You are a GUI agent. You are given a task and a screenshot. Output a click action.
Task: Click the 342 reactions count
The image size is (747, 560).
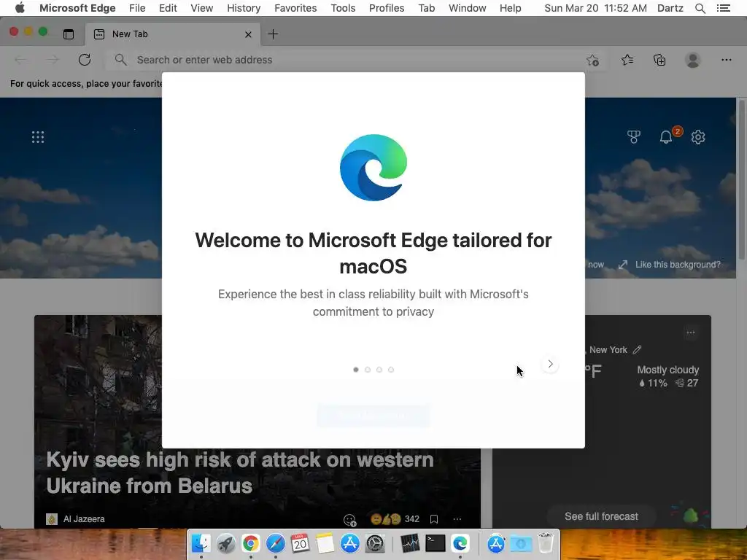pyautogui.click(x=411, y=519)
